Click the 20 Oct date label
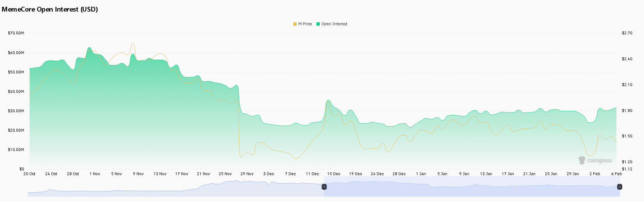This screenshot has width=644, height=202. (x=30, y=174)
